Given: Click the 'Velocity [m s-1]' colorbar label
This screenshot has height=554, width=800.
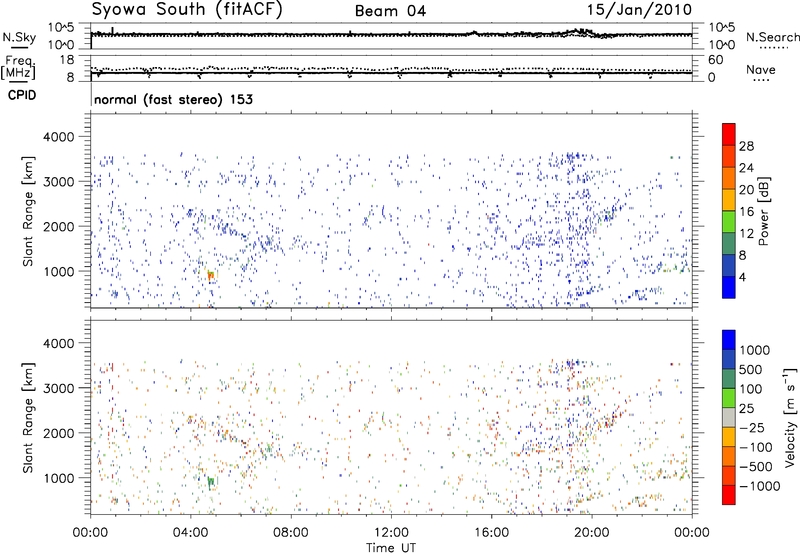Looking at the screenshot, I should [790, 417].
